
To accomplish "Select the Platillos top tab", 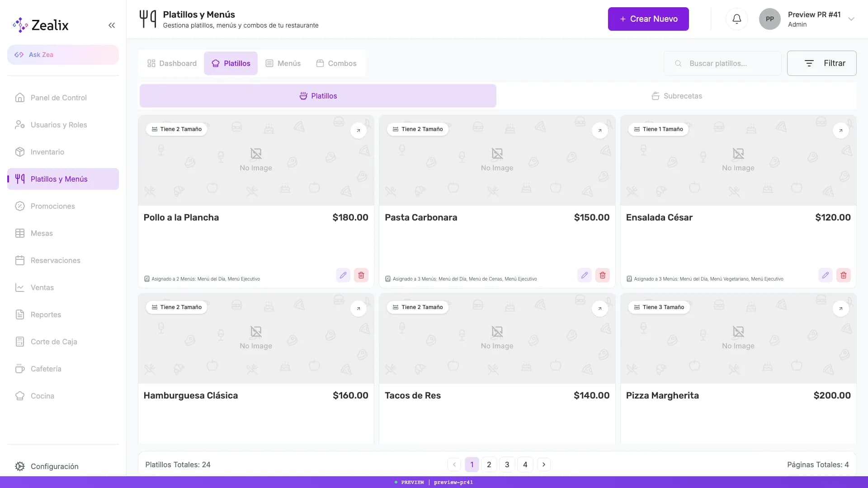I will coord(231,63).
